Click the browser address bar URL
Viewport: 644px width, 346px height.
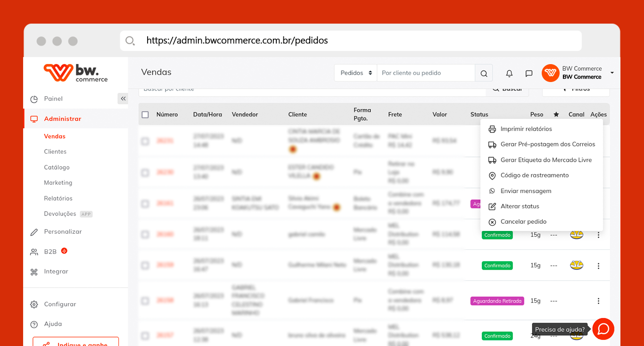coord(237,41)
